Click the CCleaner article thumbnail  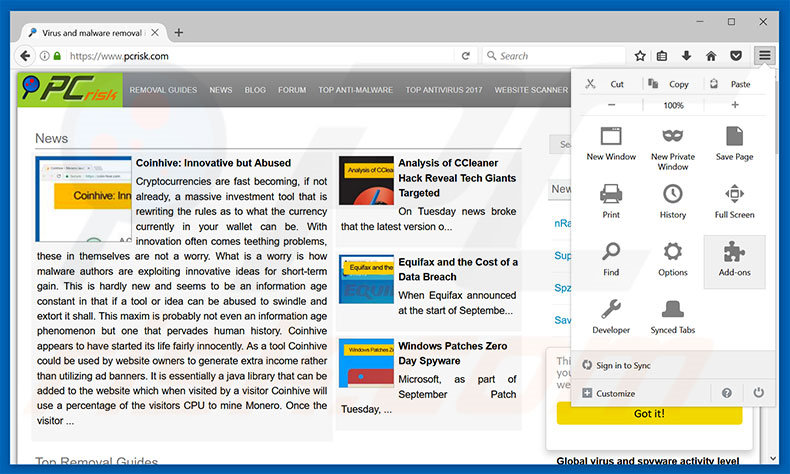(366, 180)
